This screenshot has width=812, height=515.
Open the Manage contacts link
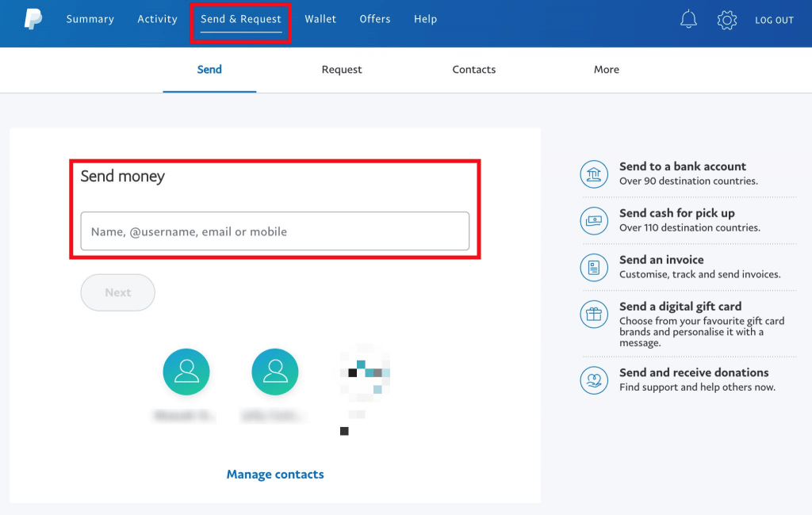(275, 474)
